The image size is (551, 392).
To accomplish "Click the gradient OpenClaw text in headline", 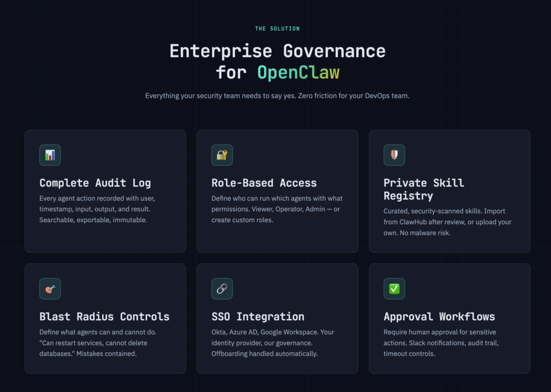I will (298, 72).
